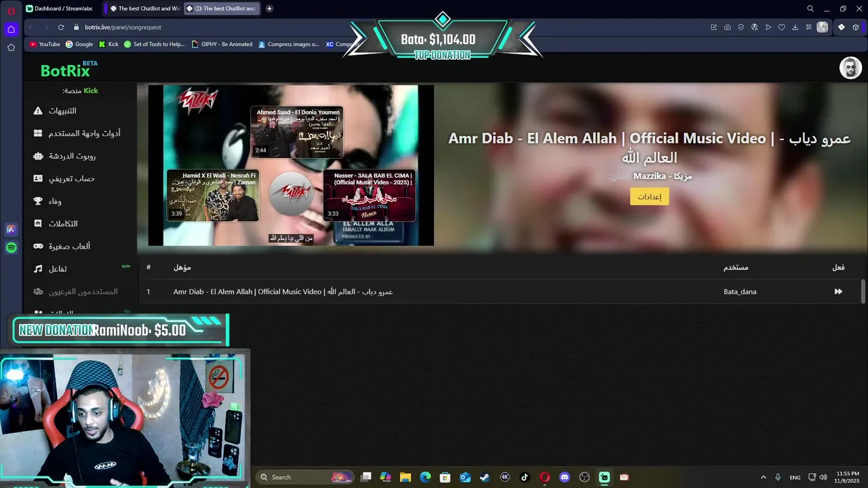Viewport: 868px width, 488px height.
Task: Open تفاعل music interaction section
Action: pos(51,269)
